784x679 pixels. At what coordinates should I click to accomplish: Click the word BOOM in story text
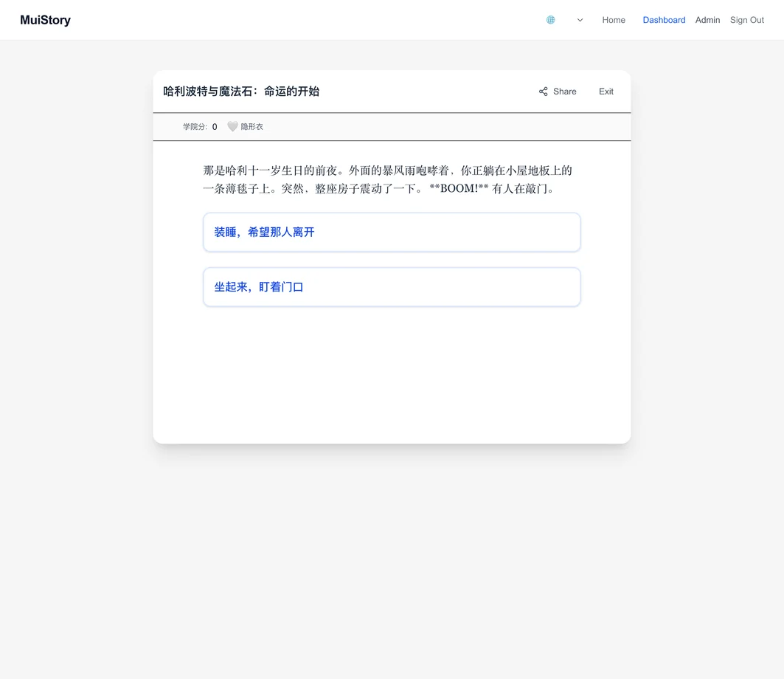(x=459, y=189)
